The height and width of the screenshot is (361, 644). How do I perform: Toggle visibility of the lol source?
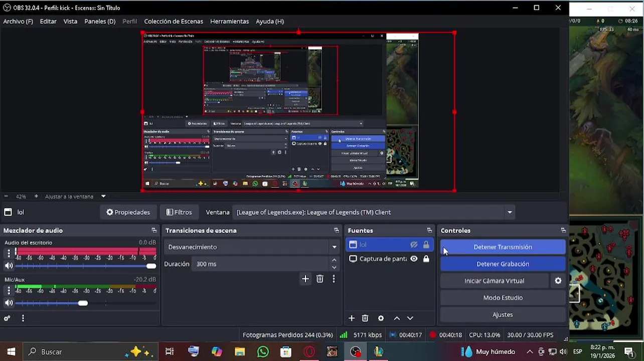pyautogui.click(x=414, y=245)
